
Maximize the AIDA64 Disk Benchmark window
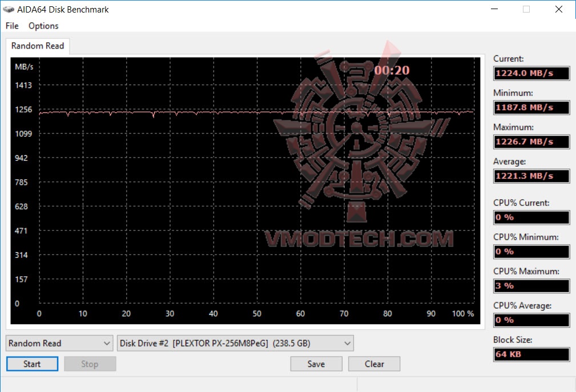(x=526, y=9)
